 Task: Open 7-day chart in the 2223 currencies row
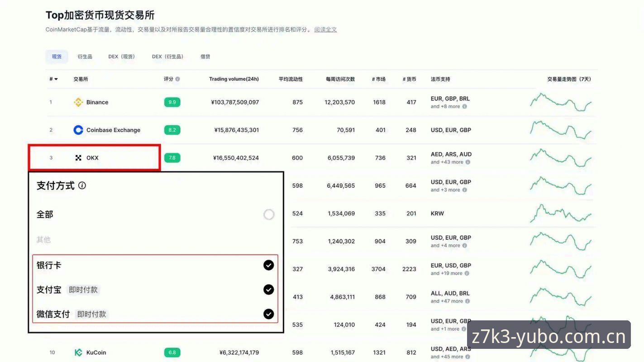(x=561, y=269)
